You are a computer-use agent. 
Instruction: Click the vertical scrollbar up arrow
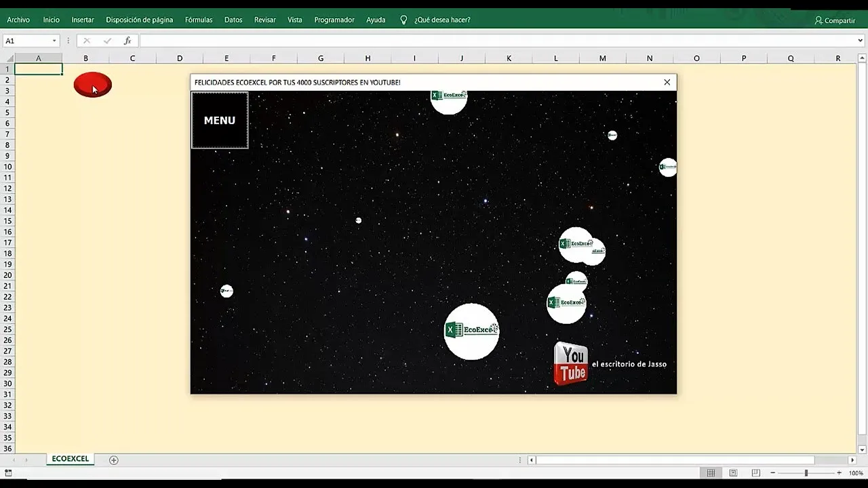pyautogui.click(x=863, y=59)
